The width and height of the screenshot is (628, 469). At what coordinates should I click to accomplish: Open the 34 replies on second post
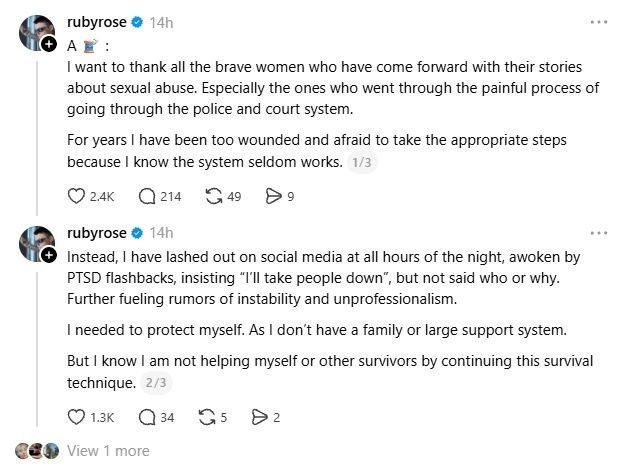pyautogui.click(x=147, y=418)
